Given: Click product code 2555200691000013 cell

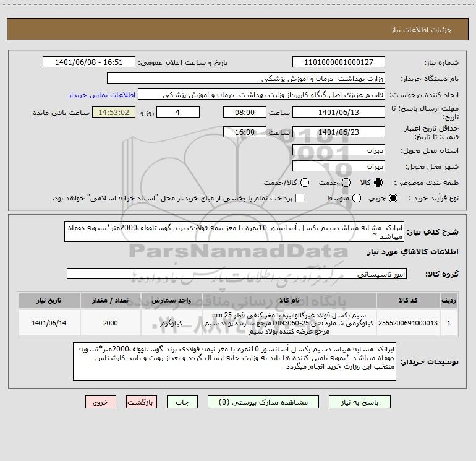Looking at the screenshot, I should coord(408,323).
